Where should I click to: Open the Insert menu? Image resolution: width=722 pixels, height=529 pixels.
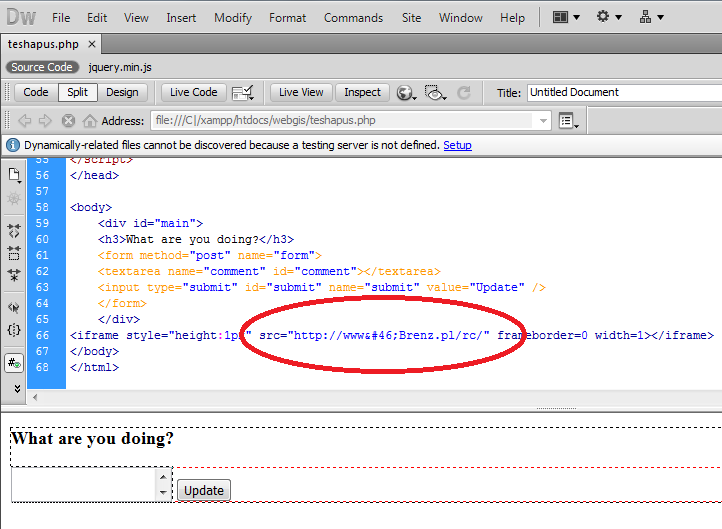point(181,17)
